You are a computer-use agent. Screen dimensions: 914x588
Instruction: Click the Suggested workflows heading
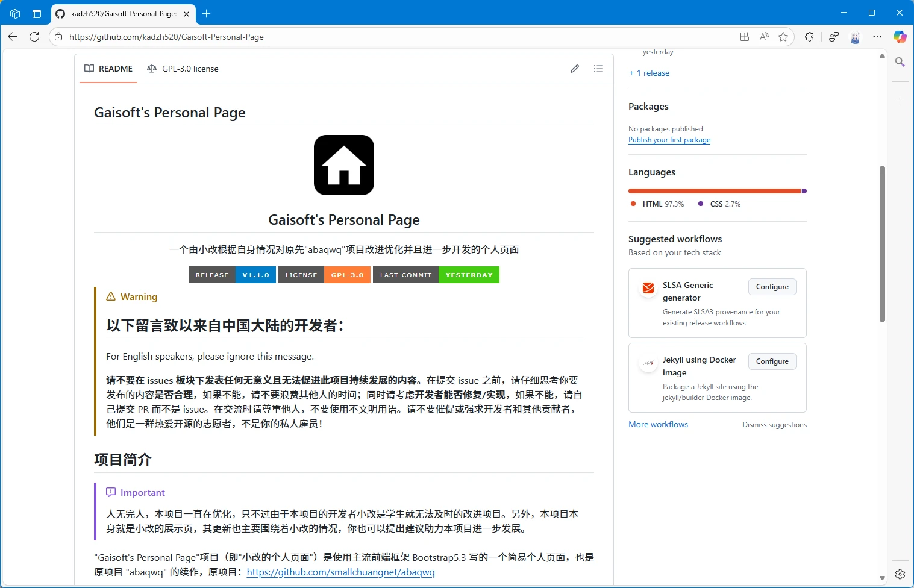(x=675, y=239)
